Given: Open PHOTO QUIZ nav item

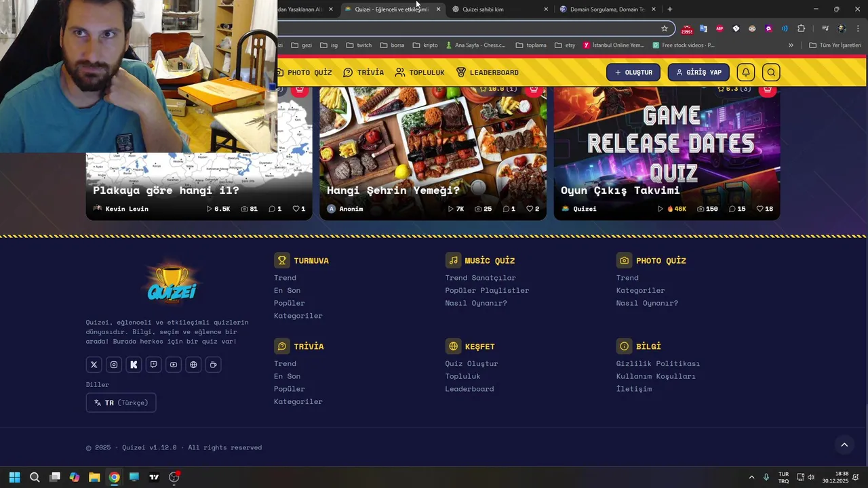Looking at the screenshot, I should 304,73.
